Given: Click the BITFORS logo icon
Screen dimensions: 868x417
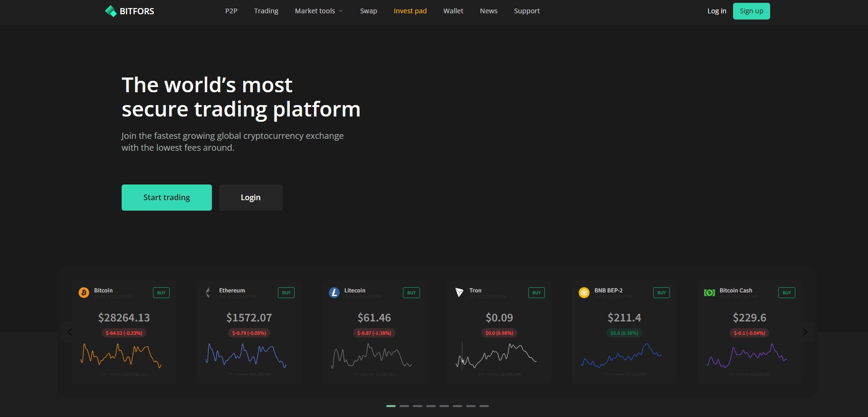Looking at the screenshot, I should click(x=111, y=11).
